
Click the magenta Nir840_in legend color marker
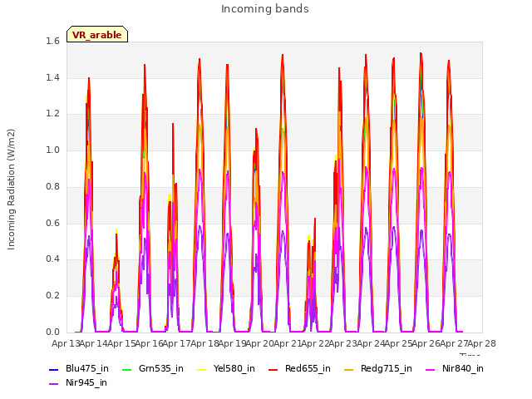click(431, 369)
